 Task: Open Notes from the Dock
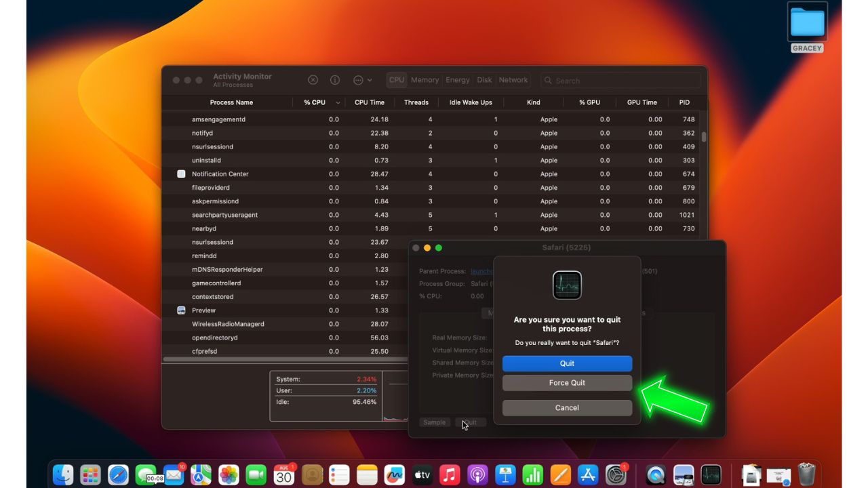[367, 474]
